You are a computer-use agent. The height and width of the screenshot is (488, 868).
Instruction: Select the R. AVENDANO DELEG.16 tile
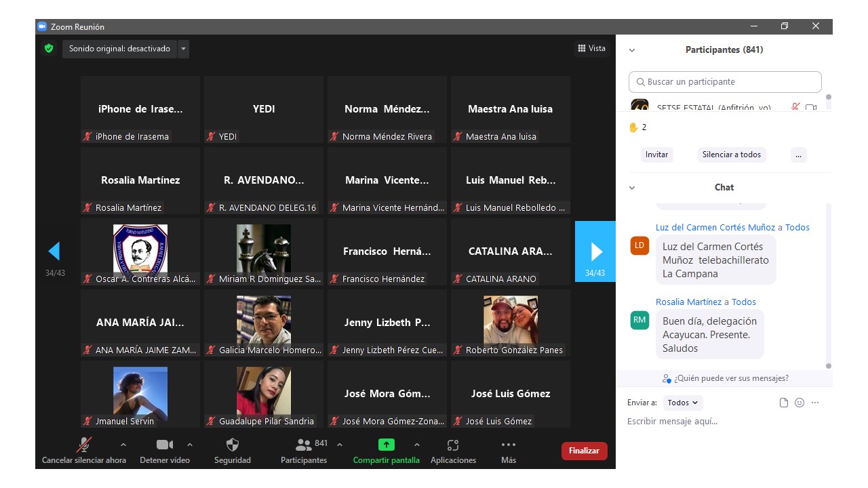pyautogui.click(x=264, y=180)
